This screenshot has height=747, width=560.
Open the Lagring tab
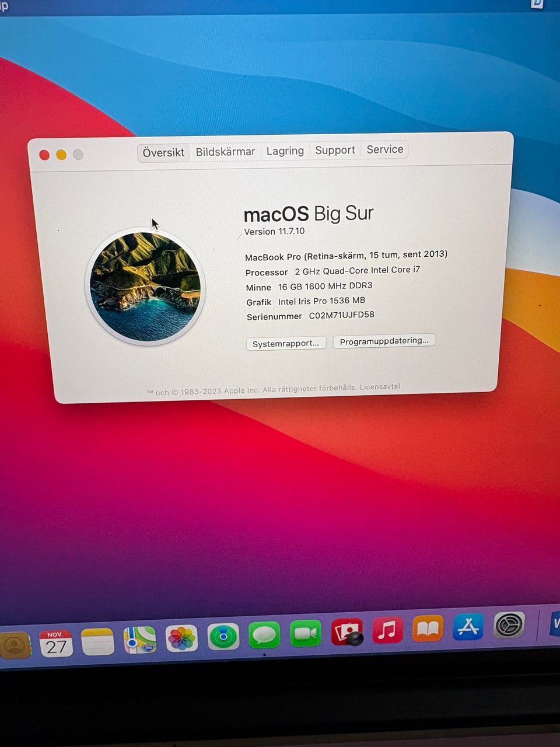pos(285,151)
